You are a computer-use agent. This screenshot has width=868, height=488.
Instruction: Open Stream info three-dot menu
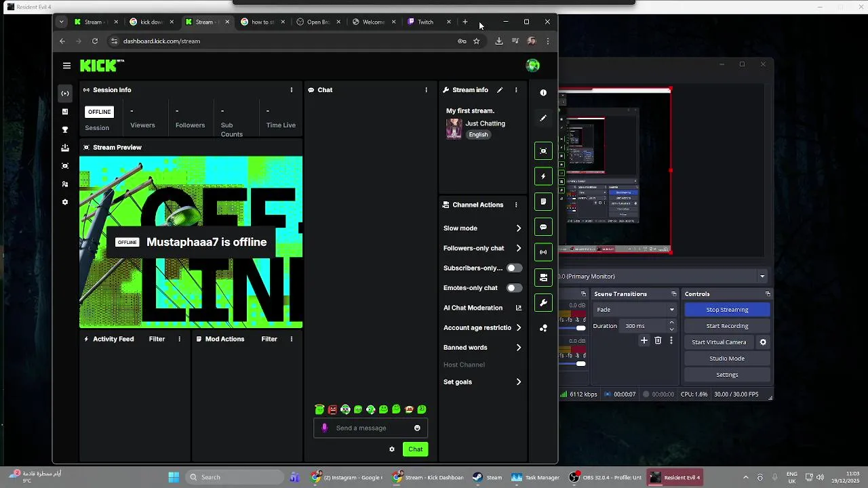[516, 89]
